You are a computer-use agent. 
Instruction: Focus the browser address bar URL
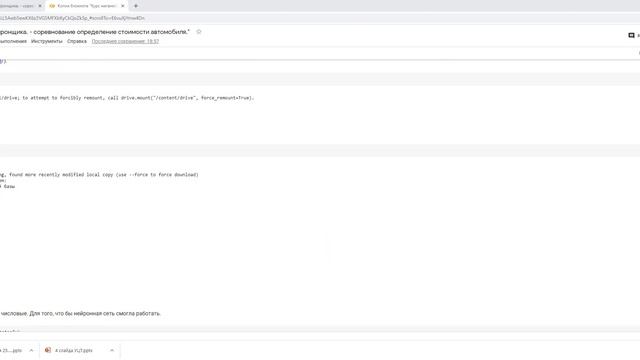coord(72,18)
